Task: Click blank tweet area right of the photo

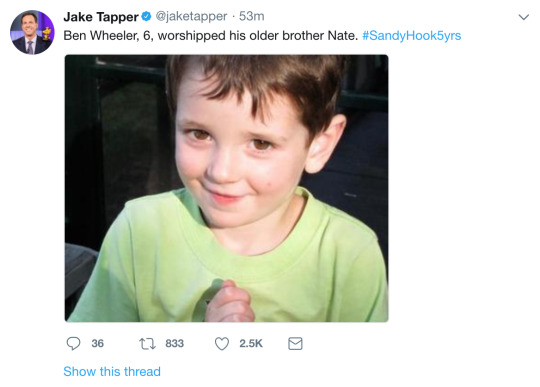Action: tap(461, 188)
